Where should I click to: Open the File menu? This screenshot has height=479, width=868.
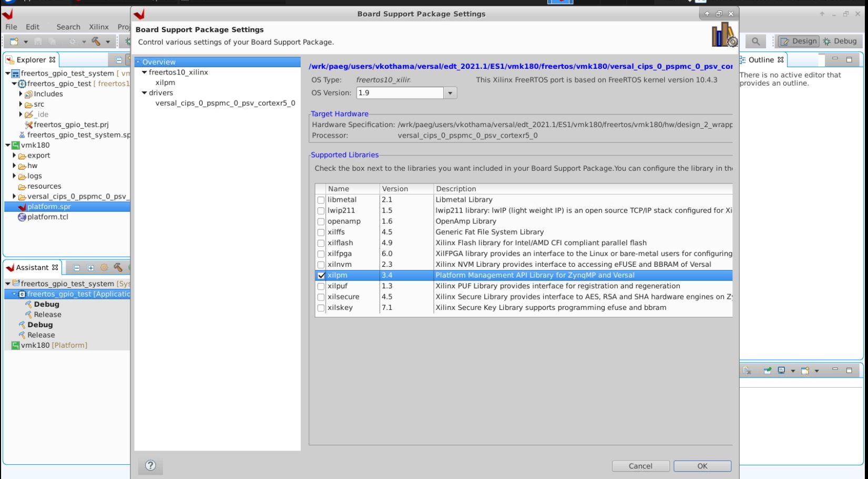click(11, 27)
